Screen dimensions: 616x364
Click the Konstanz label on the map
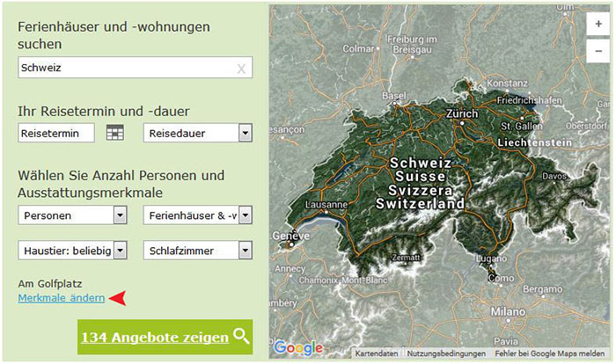tap(507, 84)
